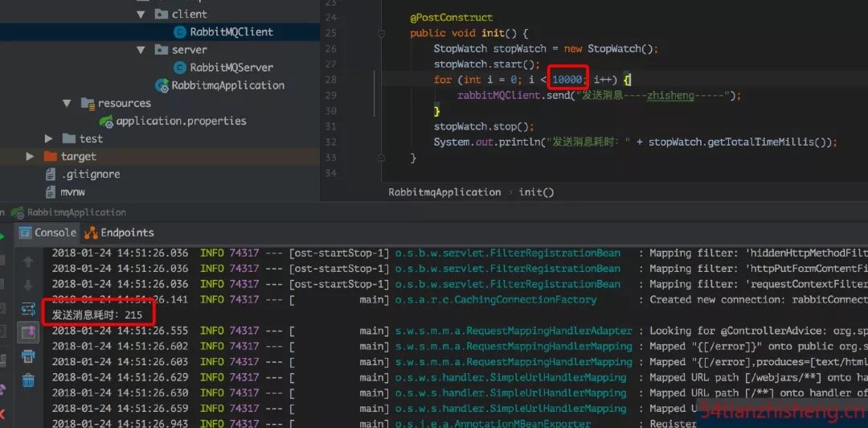Screen dimensions: 868x428
Task: Collapse the server folder
Action: [141, 50]
